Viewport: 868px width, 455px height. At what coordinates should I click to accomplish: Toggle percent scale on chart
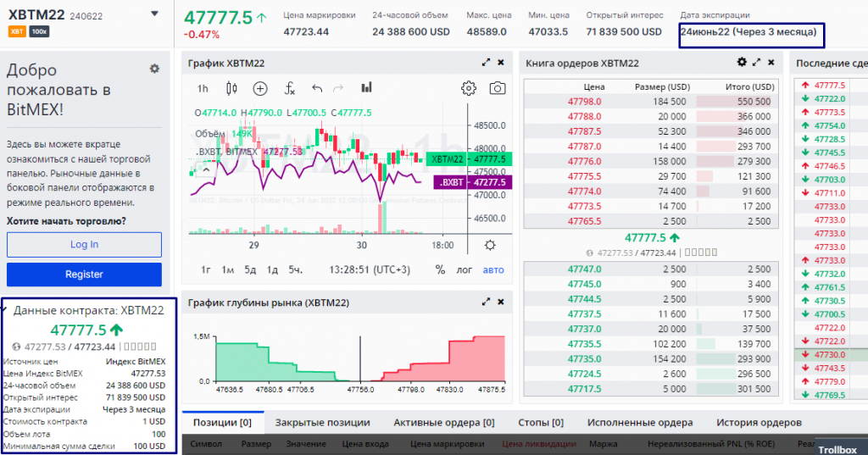[440, 269]
